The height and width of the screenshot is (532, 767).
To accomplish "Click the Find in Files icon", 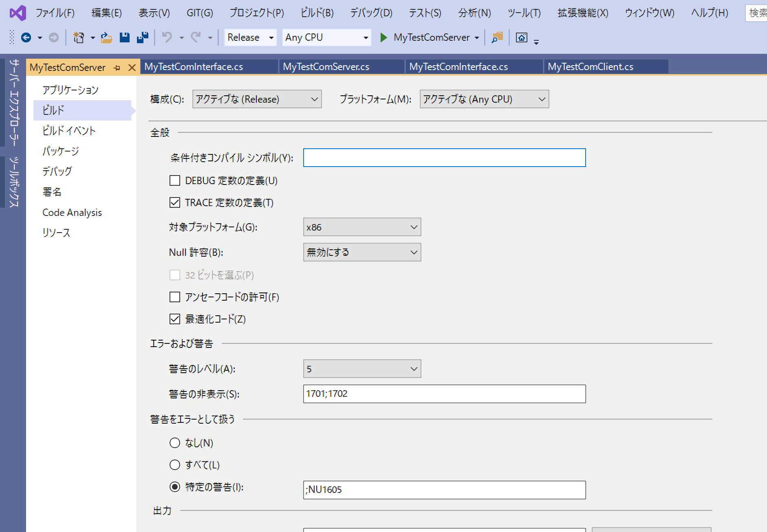I will (497, 37).
